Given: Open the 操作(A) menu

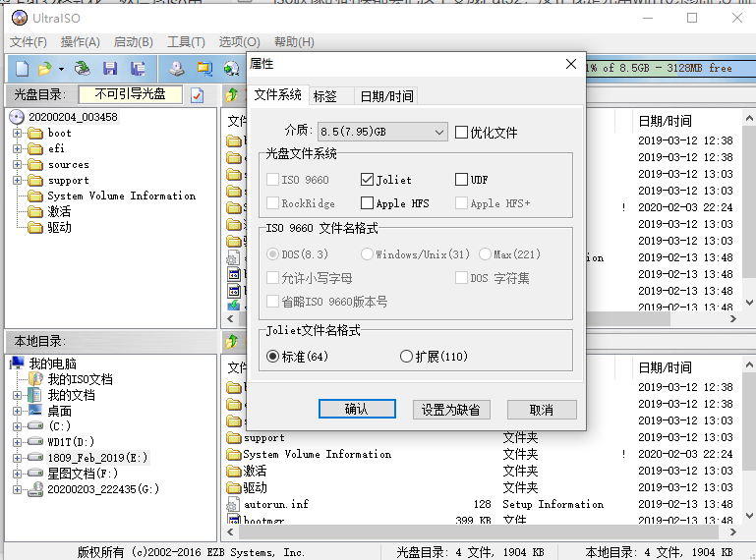Looking at the screenshot, I should [x=80, y=42].
